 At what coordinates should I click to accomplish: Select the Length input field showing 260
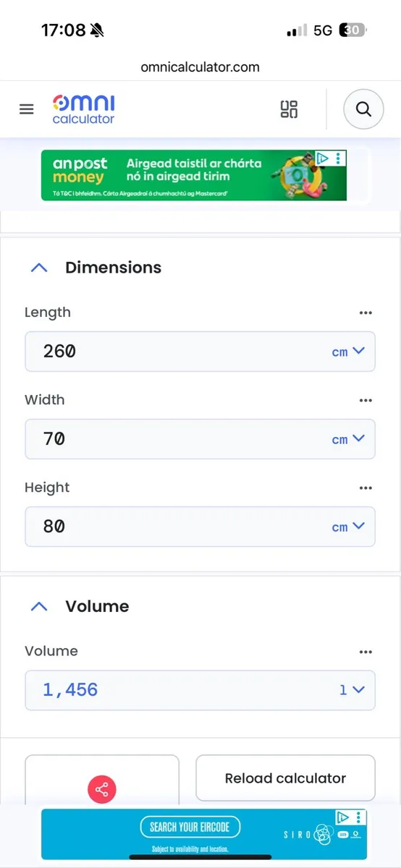point(200,352)
